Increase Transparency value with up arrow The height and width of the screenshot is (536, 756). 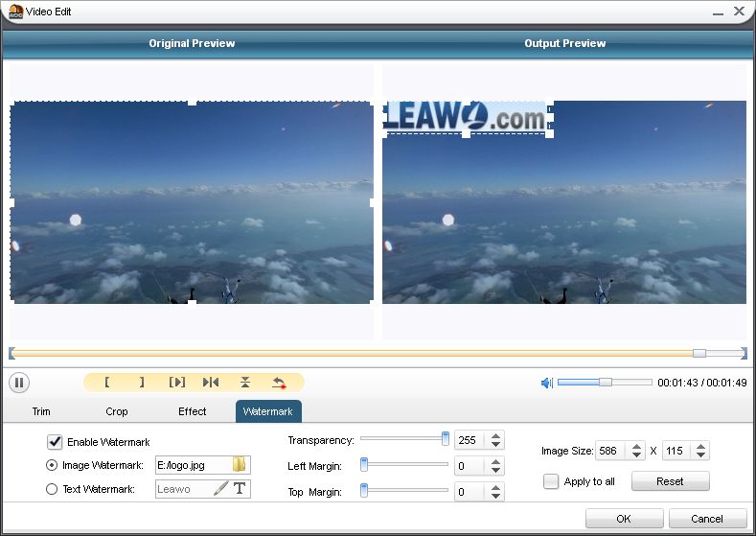coord(495,435)
